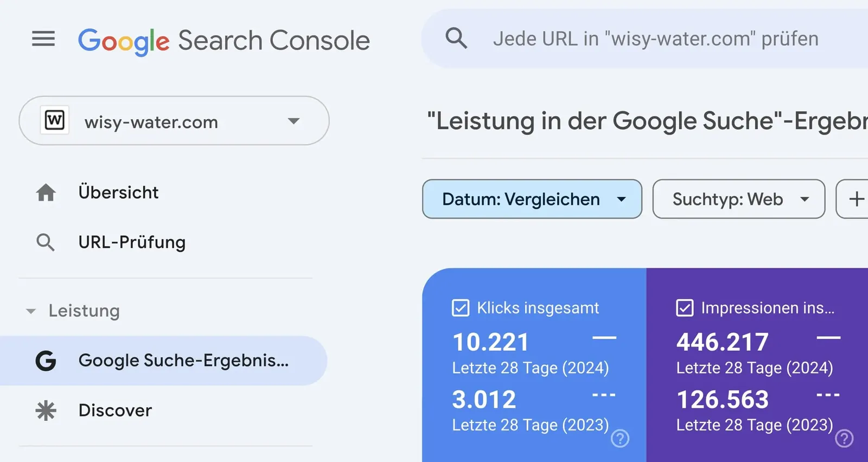
Task: Click the Discover asterisk icon
Action: [x=46, y=410]
